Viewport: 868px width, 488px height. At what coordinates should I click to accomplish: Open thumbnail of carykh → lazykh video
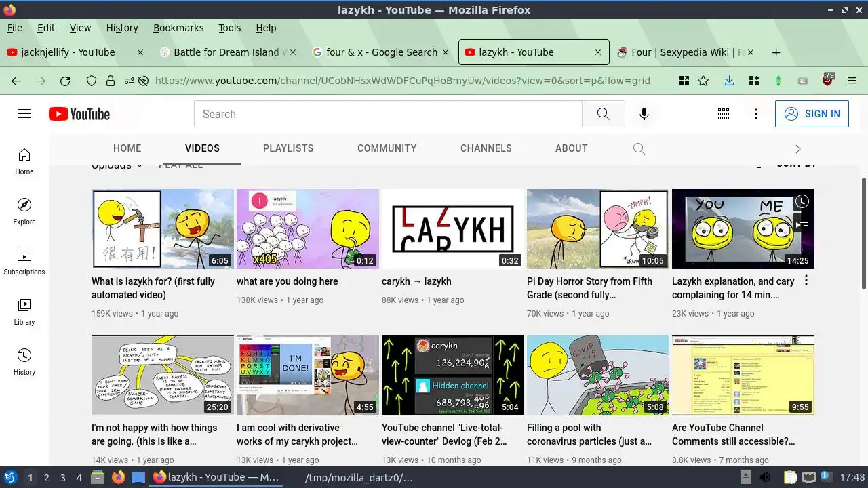(x=453, y=229)
